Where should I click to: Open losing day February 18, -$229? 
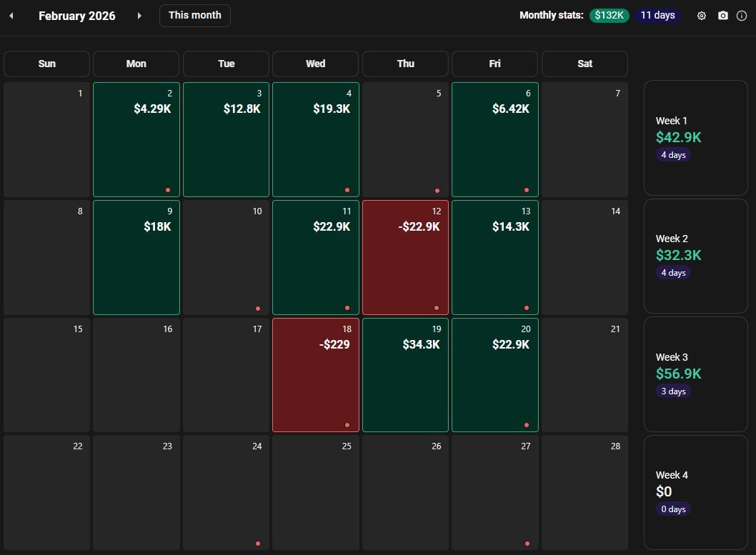(316, 375)
